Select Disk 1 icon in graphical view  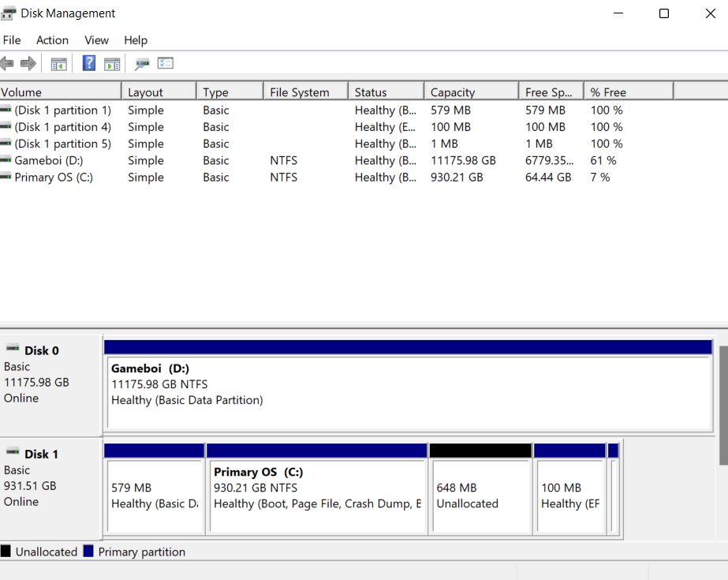(x=12, y=451)
